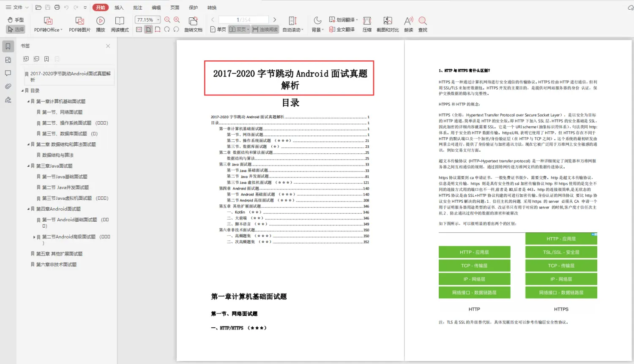
Task: Enter 阅读模式 reading mode
Action: coord(120,24)
